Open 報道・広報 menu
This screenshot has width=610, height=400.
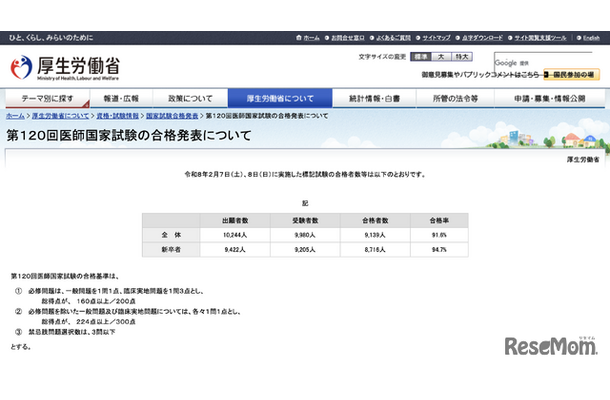121,98
